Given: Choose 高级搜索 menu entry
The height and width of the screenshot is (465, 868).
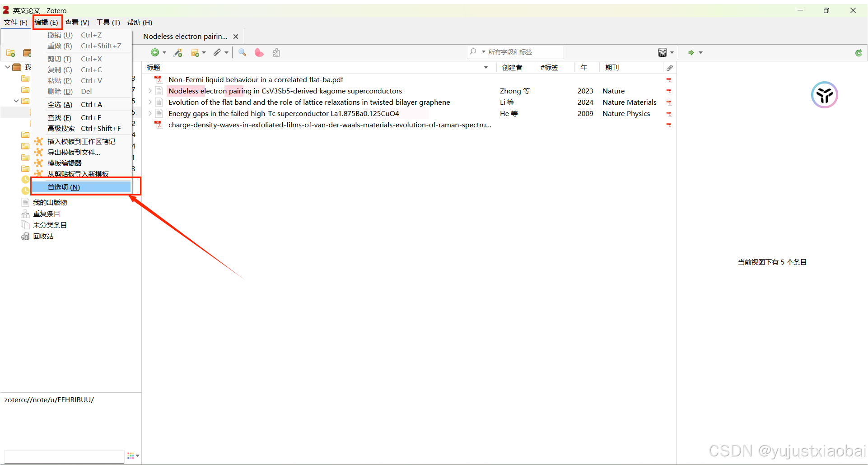Looking at the screenshot, I should (x=81, y=128).
